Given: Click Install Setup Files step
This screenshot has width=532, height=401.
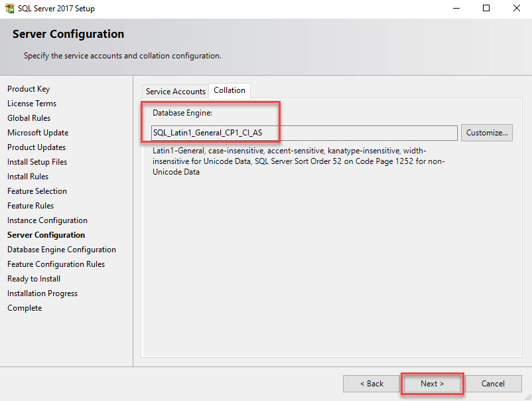Looking at the screenshot, I should coord(37,162).
